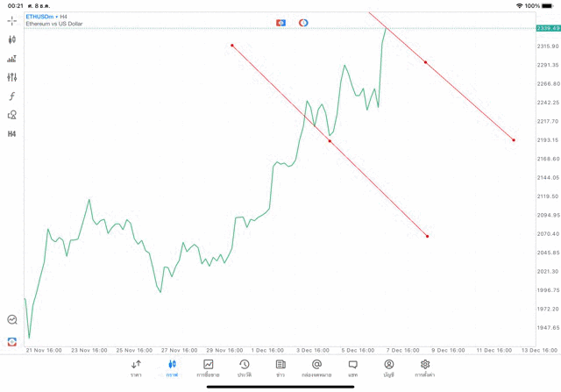561x392 pixels.
Task: Open the ประวัติ (History) tab
Action: tap(244, 368)
